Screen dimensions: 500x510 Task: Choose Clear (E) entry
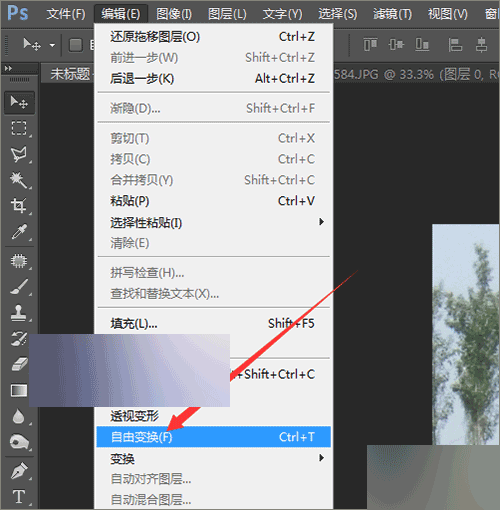[213, 243]
